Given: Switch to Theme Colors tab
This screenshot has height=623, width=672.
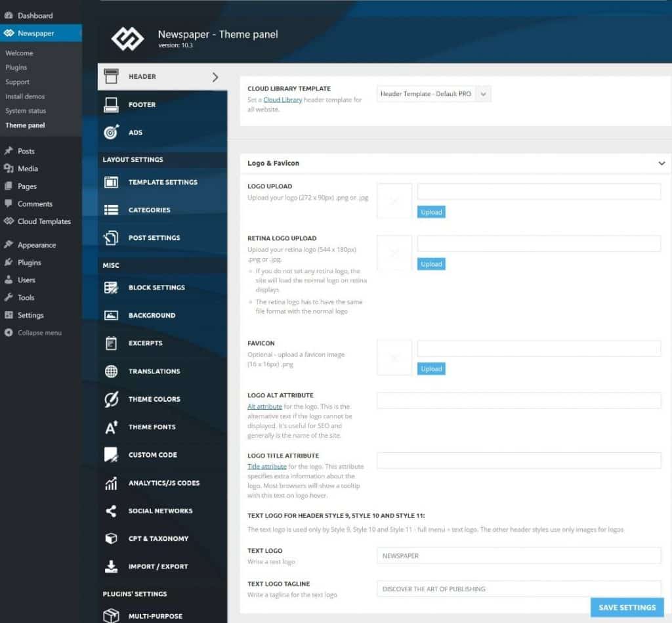Looking at the screenshot, I should point(163,399).
